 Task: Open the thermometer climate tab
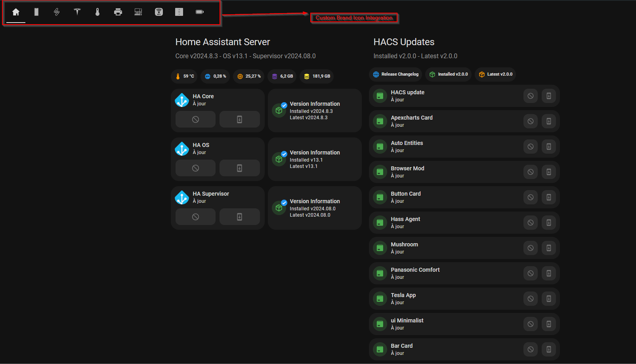click(97, 12)
